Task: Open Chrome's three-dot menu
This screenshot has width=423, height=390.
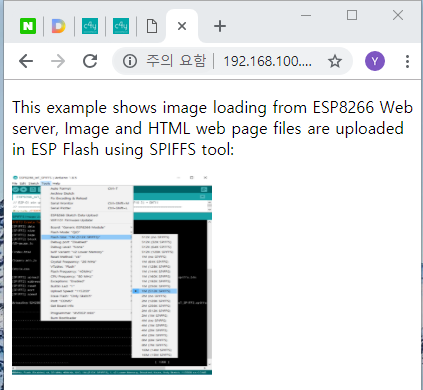Action: pyautogui.click(x=407, y=61)
